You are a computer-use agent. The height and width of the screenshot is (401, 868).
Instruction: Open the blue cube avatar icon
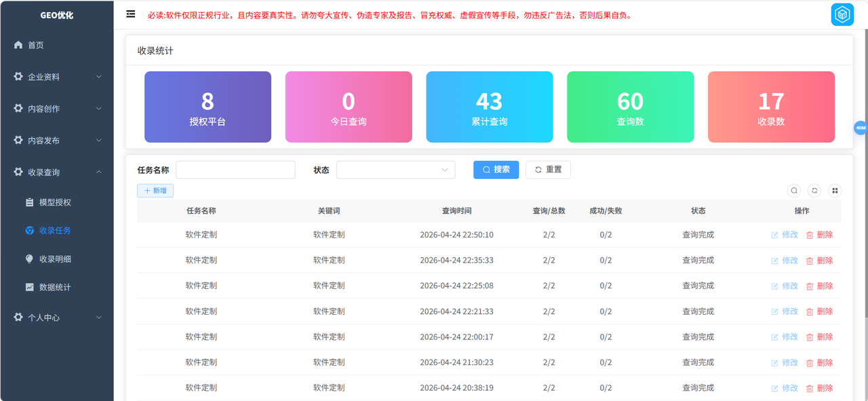(x=842, y=15)
